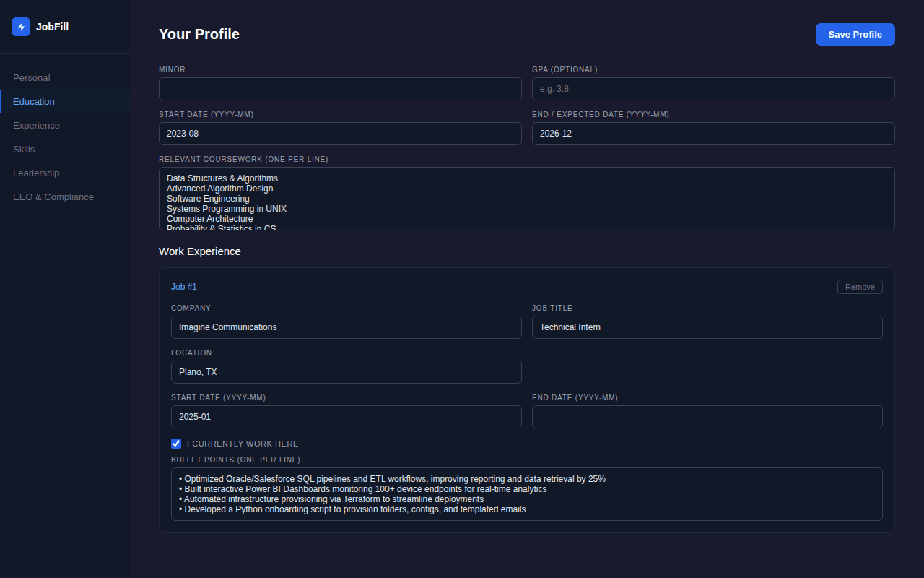Open the Leadership profile section
The height and width of the screenshot is (578, 924).
(x=36, y=173)
